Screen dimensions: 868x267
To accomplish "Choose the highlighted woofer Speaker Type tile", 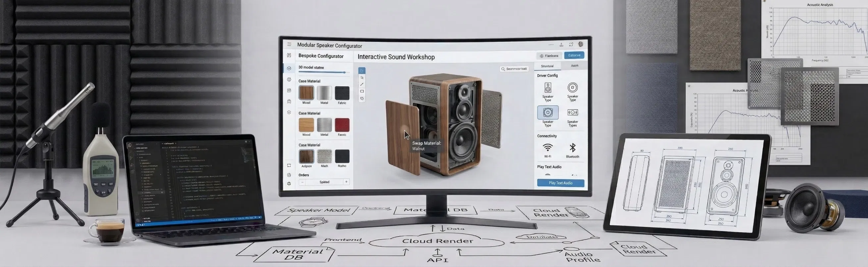I will pyautogui.click(x=548, y=113).
